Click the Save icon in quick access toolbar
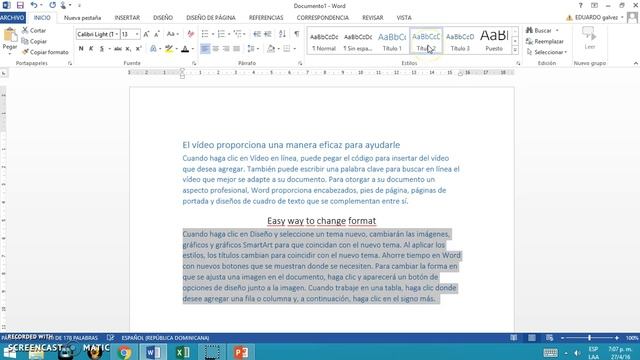640x360 pixels. pyautogui.click(x=20, y=5)
